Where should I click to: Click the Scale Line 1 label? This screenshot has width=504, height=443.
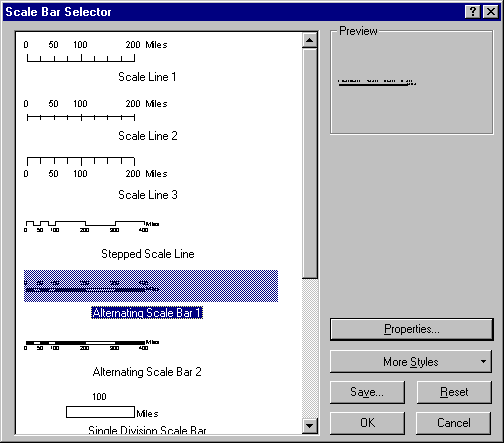coord(147,77)
